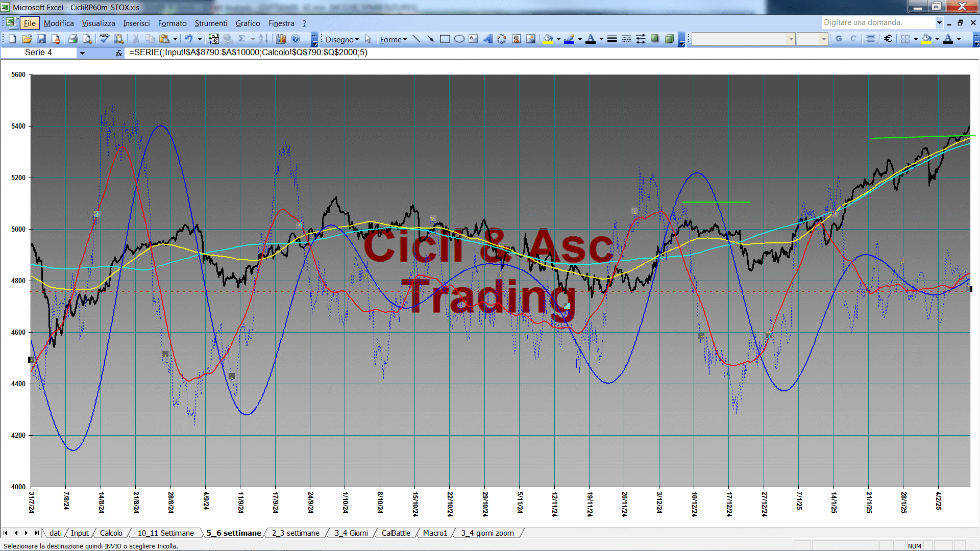Open the File menu
This screenshot has height=551, width=980.
point(30,23)
